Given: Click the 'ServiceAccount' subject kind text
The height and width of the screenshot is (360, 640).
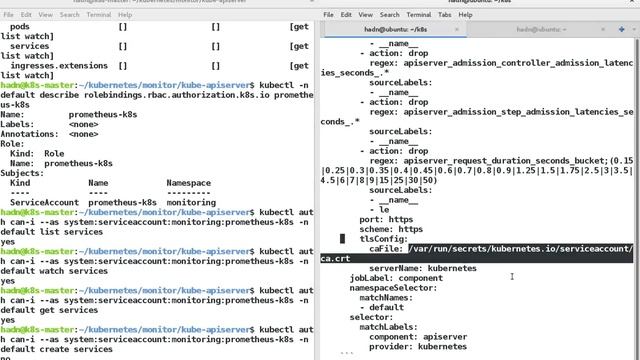Looking at the screenshot, I should tap(44, 202).
